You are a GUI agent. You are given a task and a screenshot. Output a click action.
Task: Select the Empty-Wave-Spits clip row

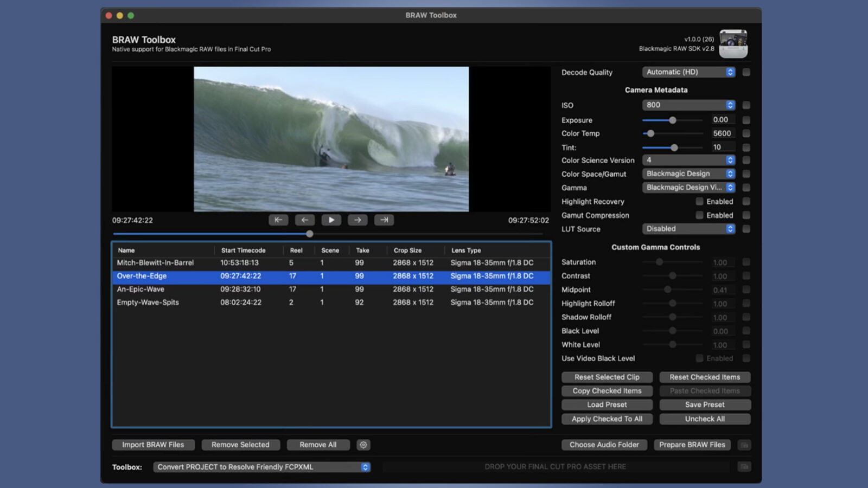coord(331,303)
